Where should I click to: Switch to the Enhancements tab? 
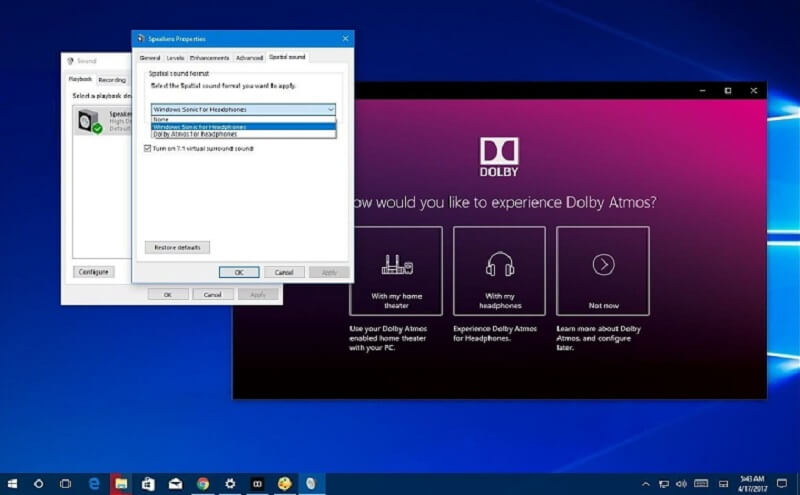(x=209, y=58)
